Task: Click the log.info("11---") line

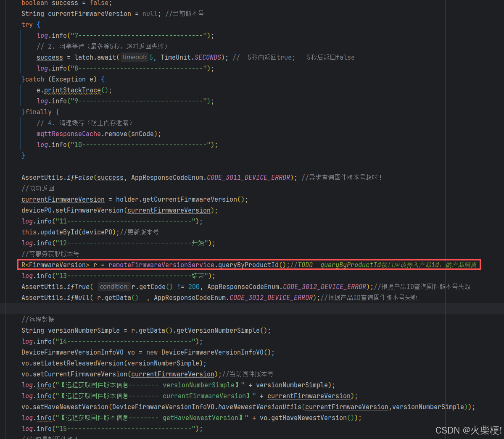Action: [x=112, y=221]
